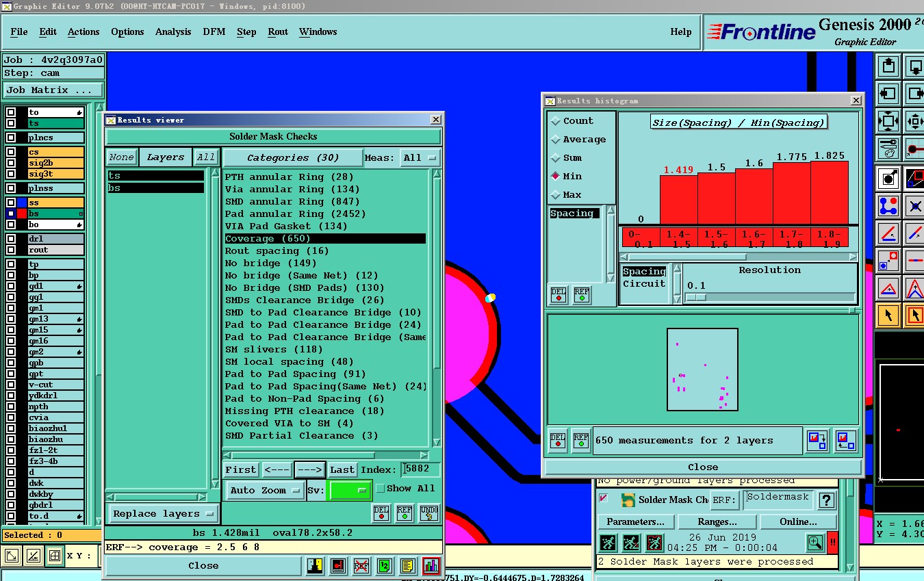Viewport: 924px width, 581px height.
Task: Open the Rout menu
Action: tap(278, 32)
